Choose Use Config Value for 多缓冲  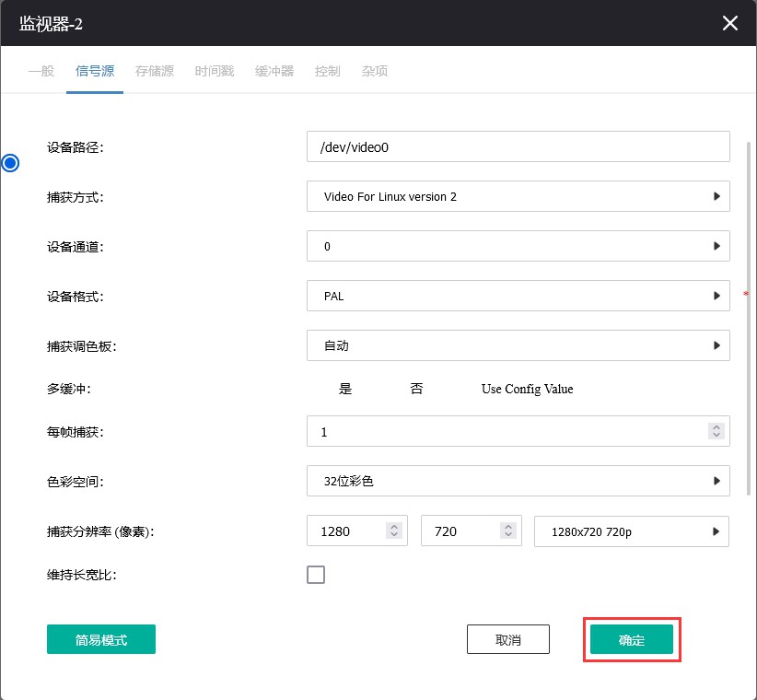(x=527, y=389)
